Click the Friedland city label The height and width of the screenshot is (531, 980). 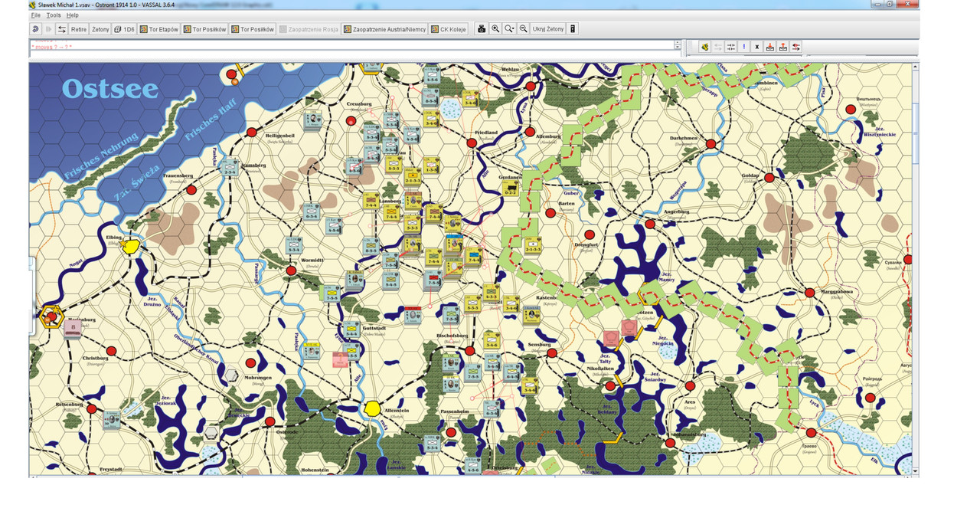[x=485, y=133]
